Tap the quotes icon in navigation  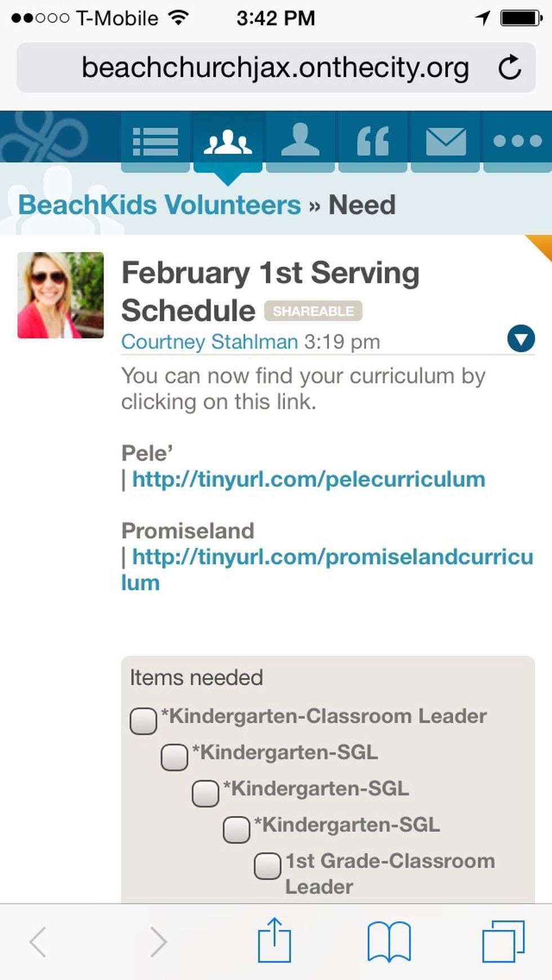(373, 141)
